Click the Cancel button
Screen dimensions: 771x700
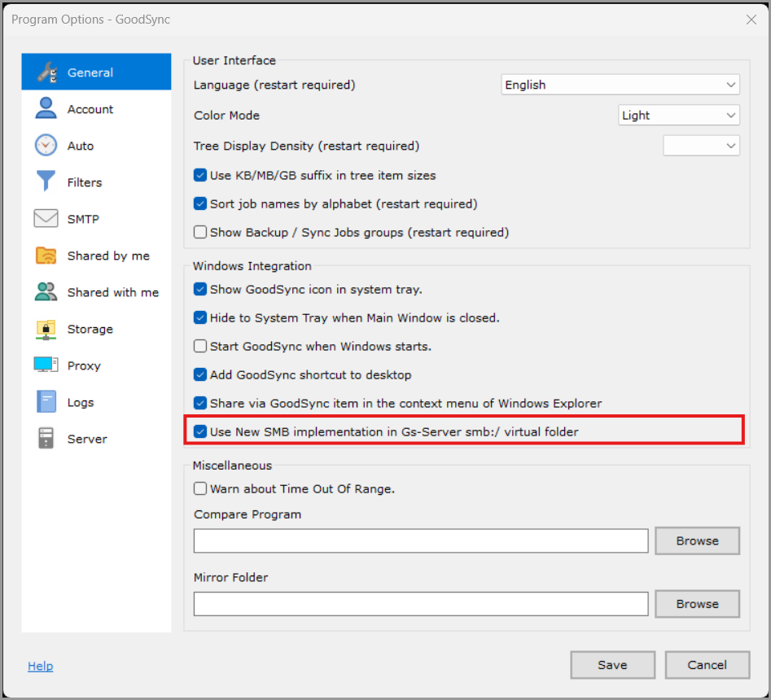(707, 665)
